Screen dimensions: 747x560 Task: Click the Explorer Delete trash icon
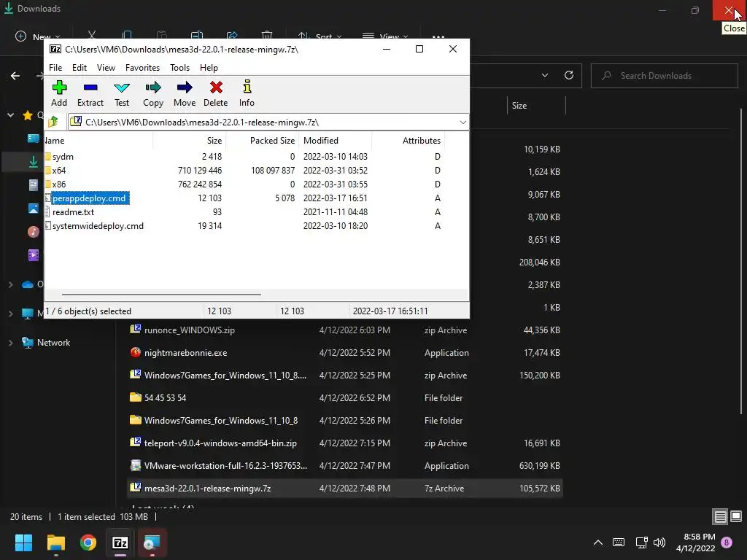(x=267, y=36)
